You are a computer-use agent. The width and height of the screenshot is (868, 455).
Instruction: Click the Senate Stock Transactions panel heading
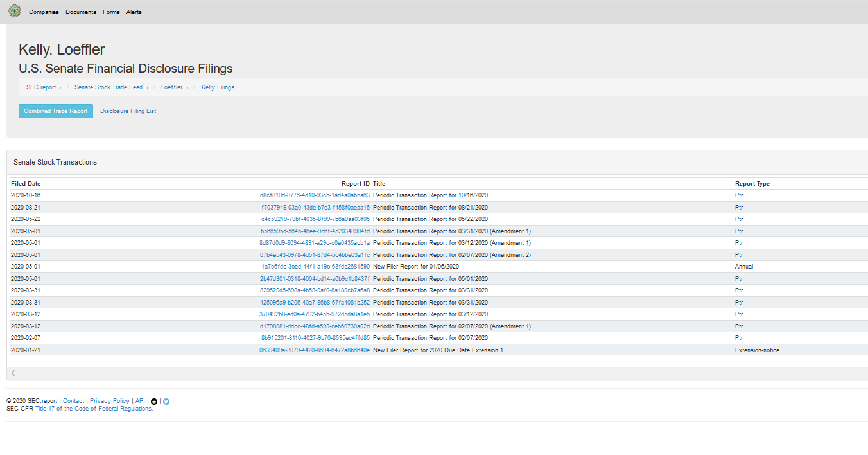pyautogui.click(x=58, y=163)
